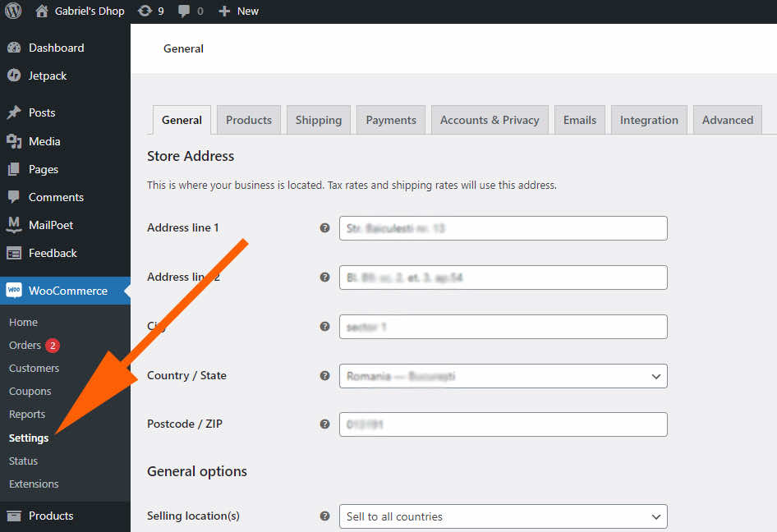Open Media menu label
The width and height of the screenshot is (777, 532).
44,141
